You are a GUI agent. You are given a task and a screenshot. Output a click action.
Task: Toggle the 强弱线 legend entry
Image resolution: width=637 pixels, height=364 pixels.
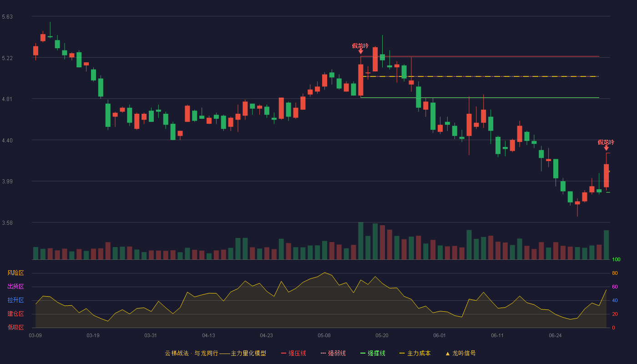coord(333,353)
